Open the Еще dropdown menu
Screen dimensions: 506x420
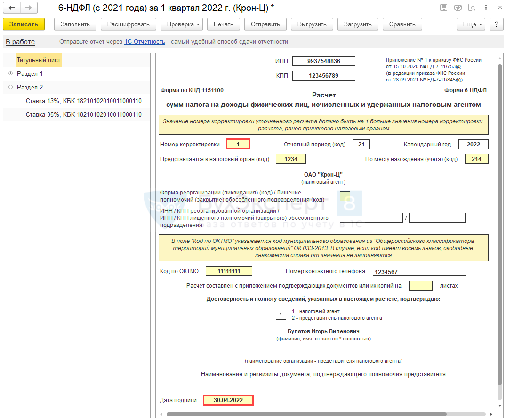tap(471, 24)
